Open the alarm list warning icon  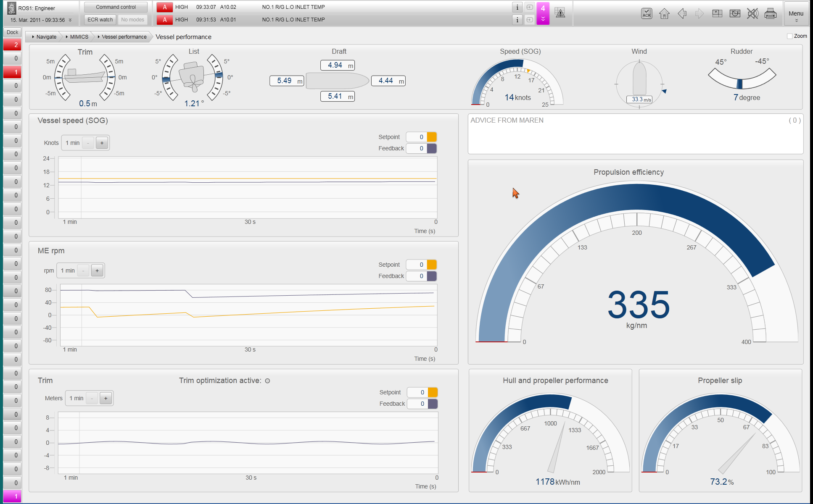point(560,13)
